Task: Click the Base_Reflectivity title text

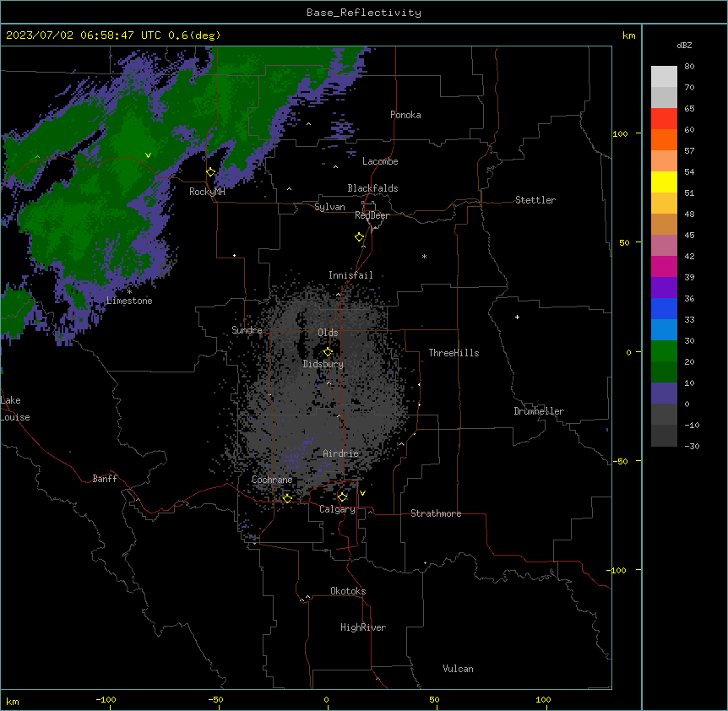Action: click(x=364, y=13)
